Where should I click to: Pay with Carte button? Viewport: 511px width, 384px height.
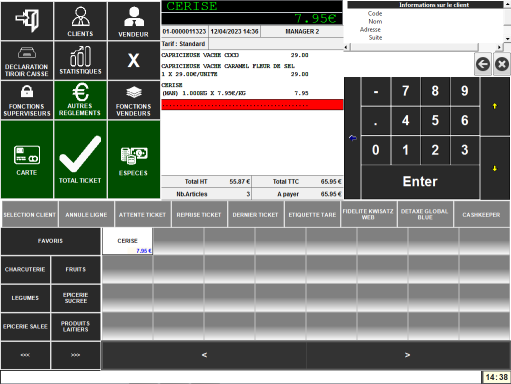tap(27, 160)
